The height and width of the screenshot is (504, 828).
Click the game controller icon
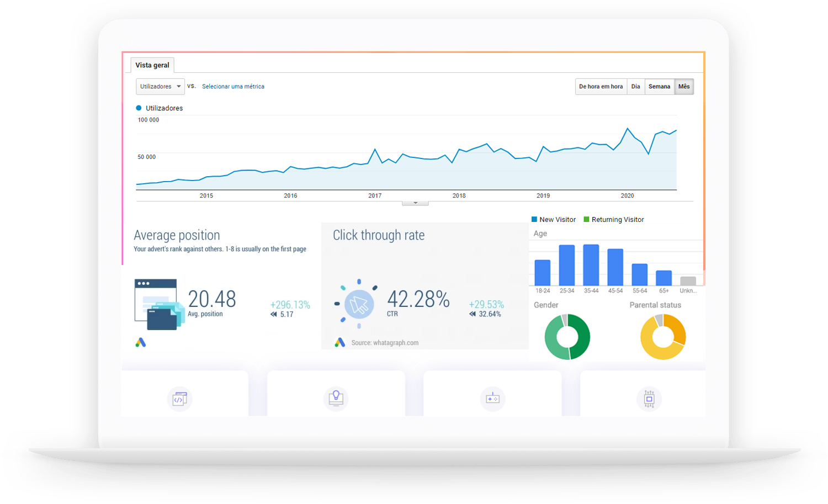click(x=492, y=399)
